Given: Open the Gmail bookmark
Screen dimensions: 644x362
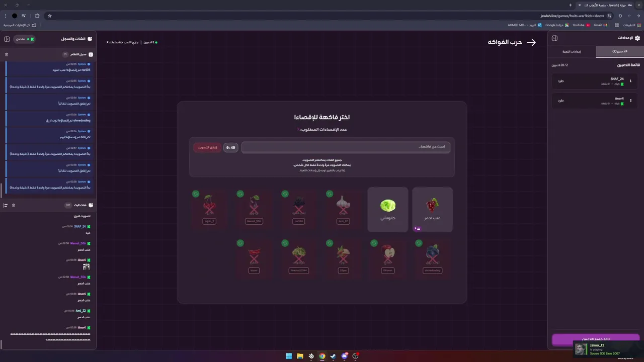Looking at the screenshot, I should pyautogui.click(x=600, y=25).
